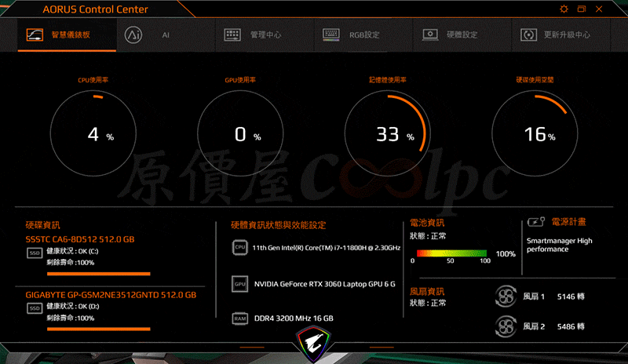Click the 硬碟資訊 heading
628x364 pixels.
(43, 225)
